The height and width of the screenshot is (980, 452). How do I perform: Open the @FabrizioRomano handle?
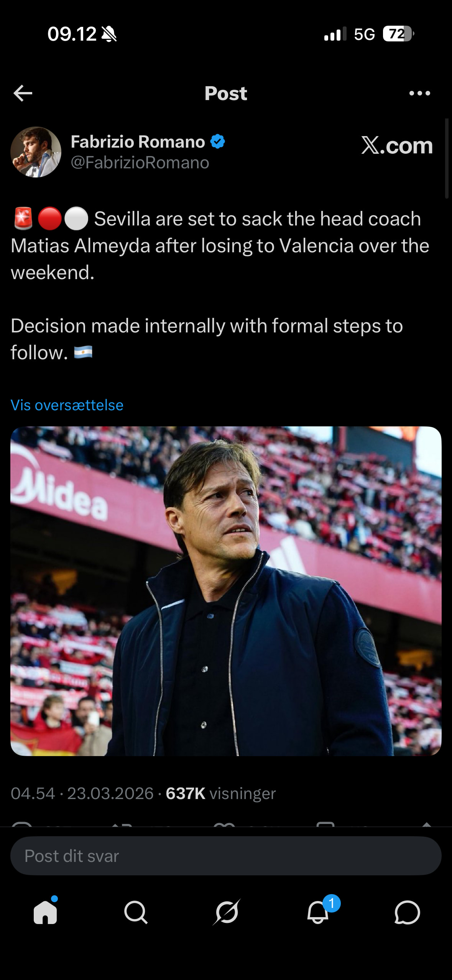(x=140, y=163)
